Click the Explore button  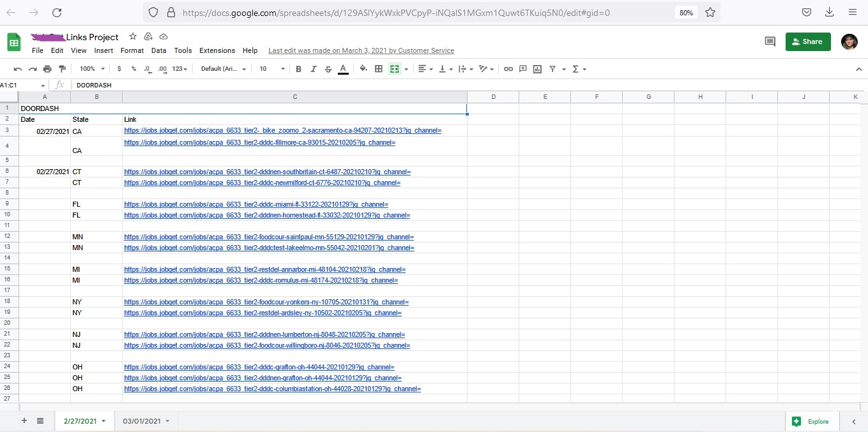click(812, 421)
